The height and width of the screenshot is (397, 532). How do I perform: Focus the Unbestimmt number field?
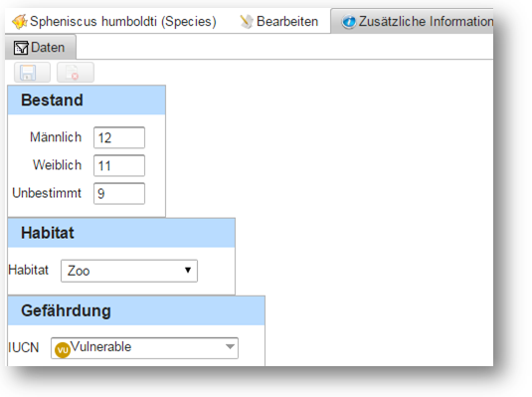point(119,193)
